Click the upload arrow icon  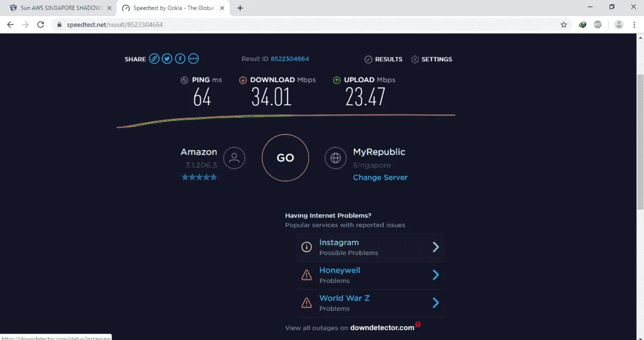point(336,80)
